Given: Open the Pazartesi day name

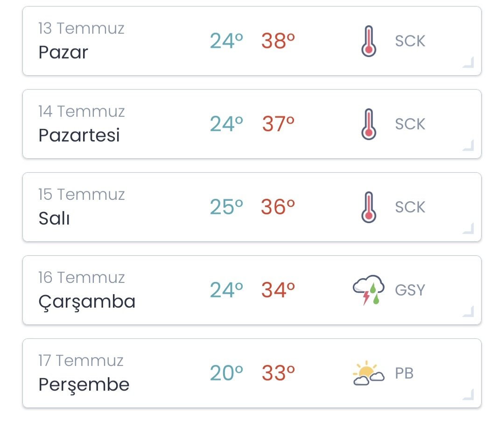Looking at the screenshot, I should click(79, 135).
